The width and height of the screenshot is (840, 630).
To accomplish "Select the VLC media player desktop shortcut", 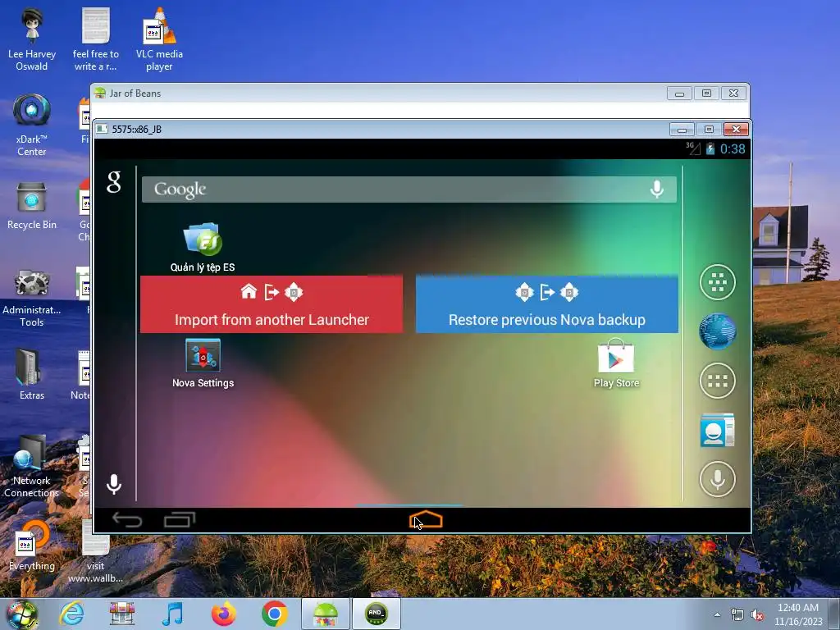I will point(159,39).
